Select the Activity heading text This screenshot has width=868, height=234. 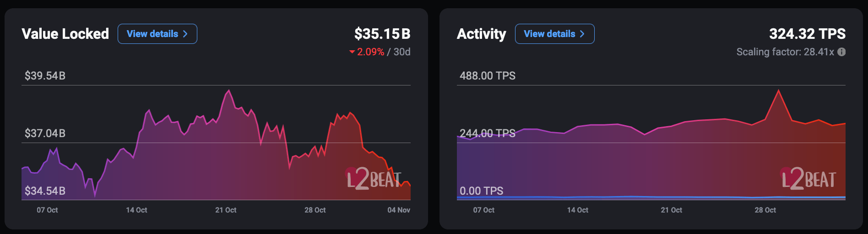(x=481, y=34)
